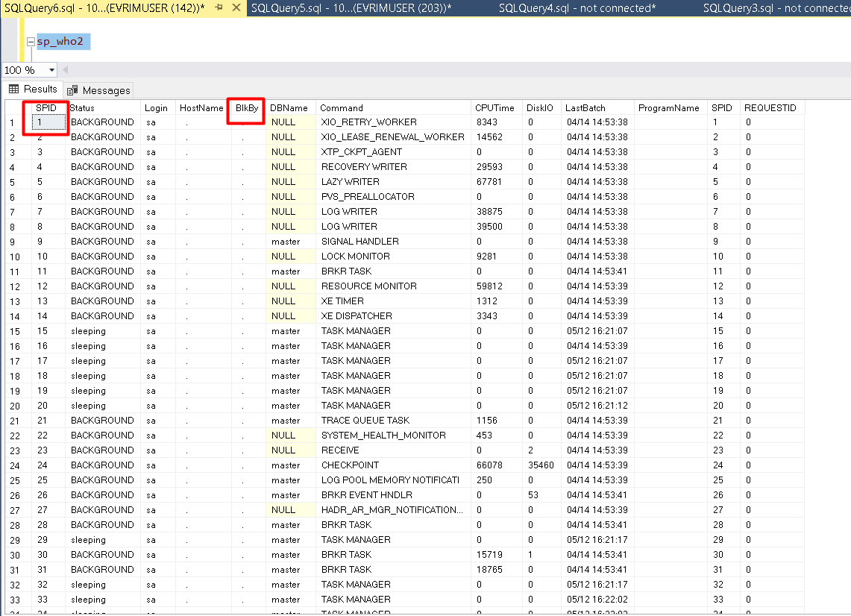Select the SPID column header beside Status
The image size is (851, 616).
coord(45,107)
